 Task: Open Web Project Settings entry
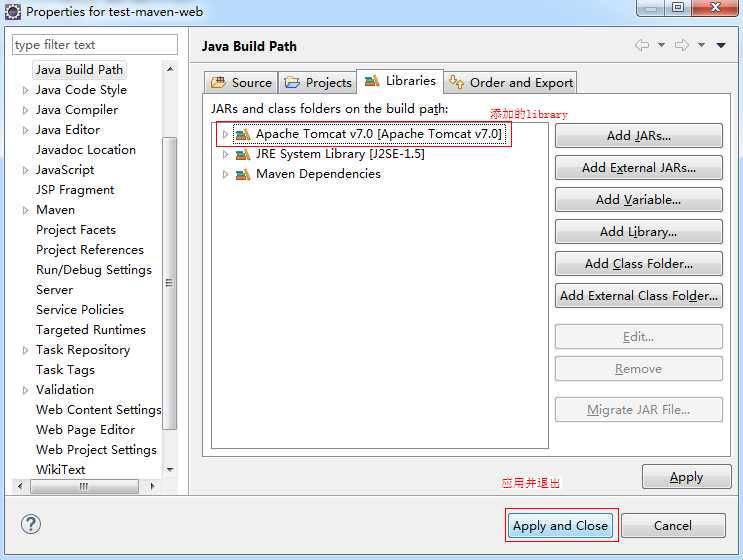tap(96, 450)
